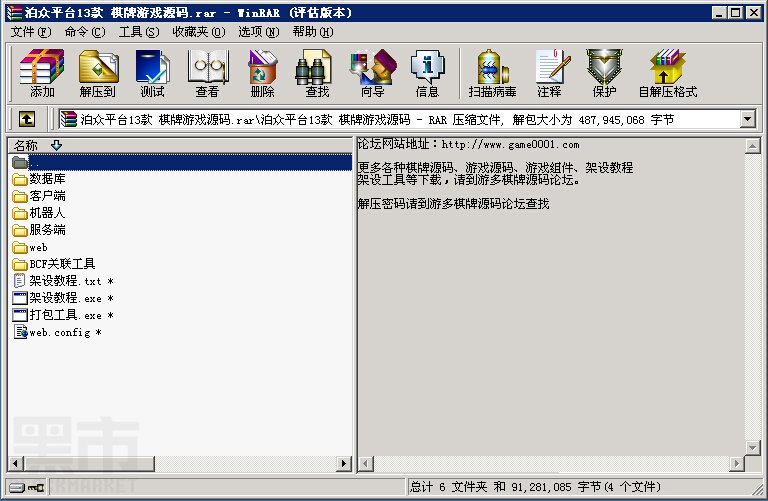Select the parent directory '..' row
This screenshot has width=768, height=501.
(x=180, y=163)
